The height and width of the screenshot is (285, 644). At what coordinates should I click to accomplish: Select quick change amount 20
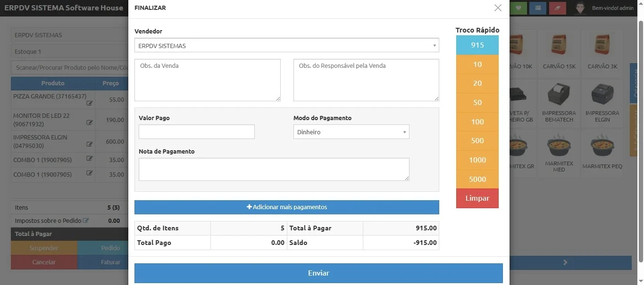click(x=477, y=83)
